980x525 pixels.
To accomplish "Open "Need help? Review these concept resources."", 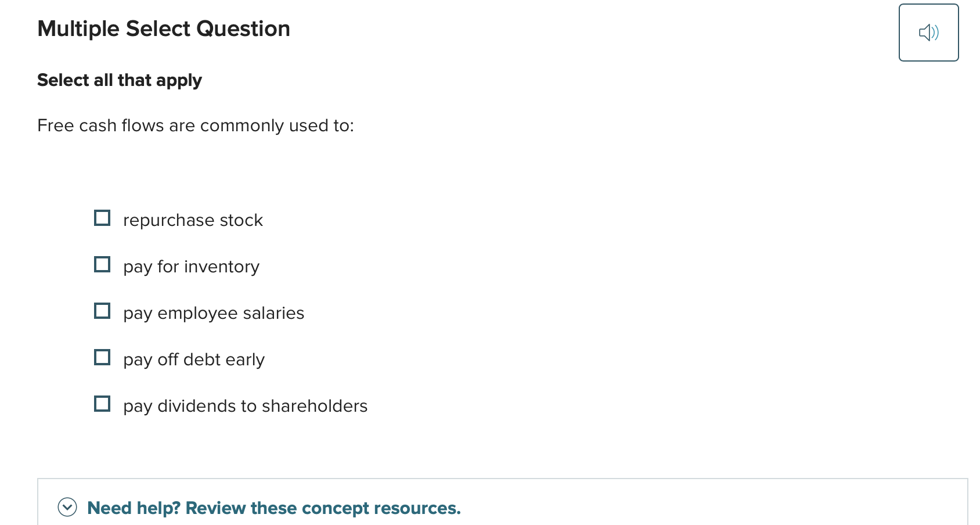I will pos(273,508).
